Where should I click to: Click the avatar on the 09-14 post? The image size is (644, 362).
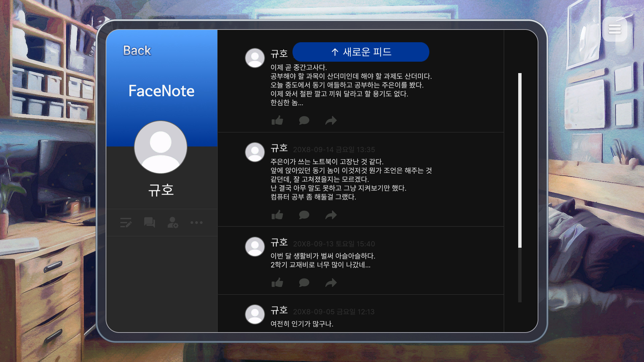pyautogui.click(x=255, y=152)
